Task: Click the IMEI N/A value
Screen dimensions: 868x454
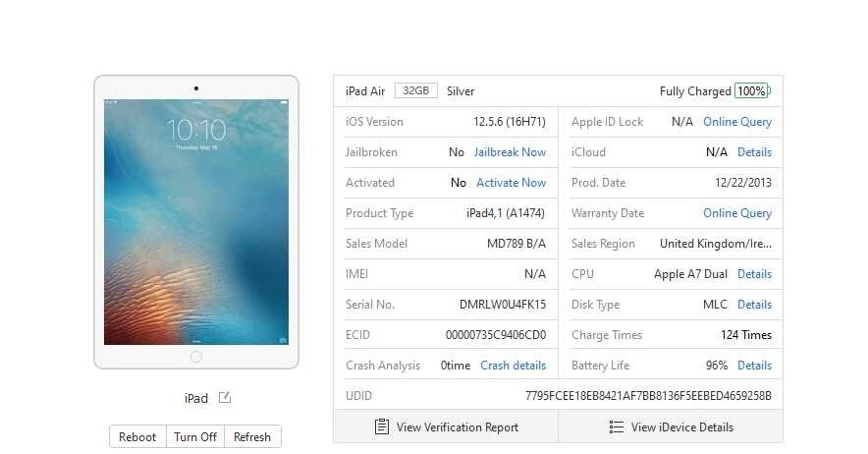Action: (535, 274)
